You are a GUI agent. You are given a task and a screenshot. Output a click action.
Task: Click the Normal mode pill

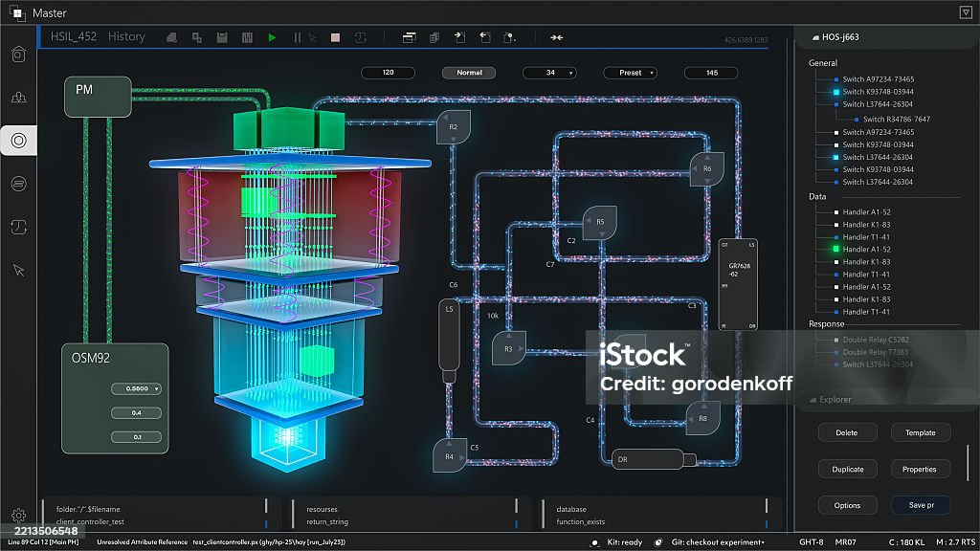pyautogui.click(x=469, y=73)
